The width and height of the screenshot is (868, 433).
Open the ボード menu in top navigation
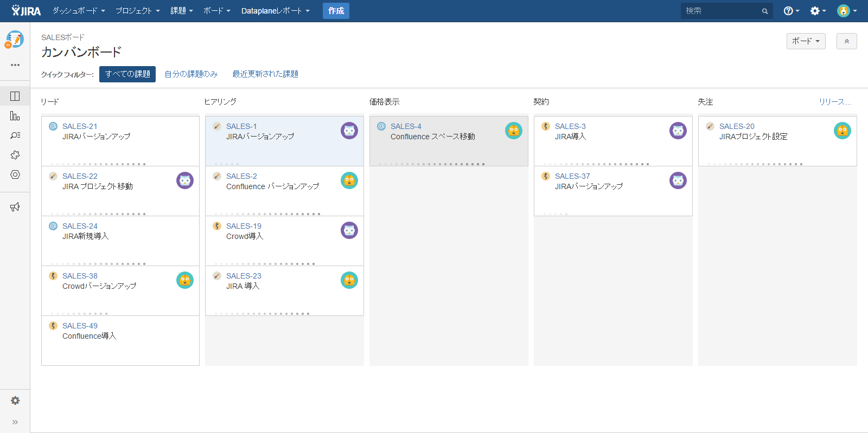(x=217, y=11)
